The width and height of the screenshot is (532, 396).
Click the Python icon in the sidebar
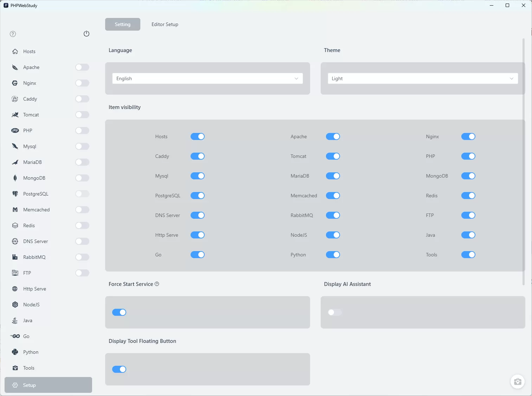tap(15, 352)
